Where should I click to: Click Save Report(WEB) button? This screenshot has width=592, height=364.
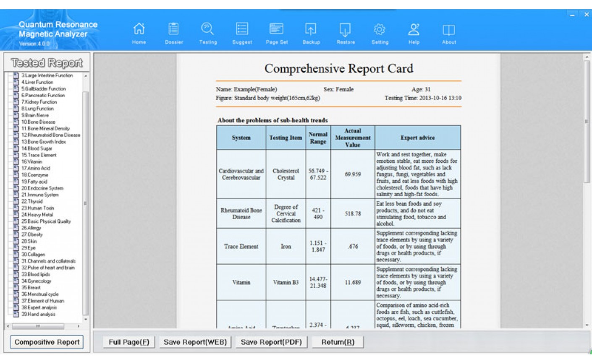pyautogui.click(x=195, y=342)
